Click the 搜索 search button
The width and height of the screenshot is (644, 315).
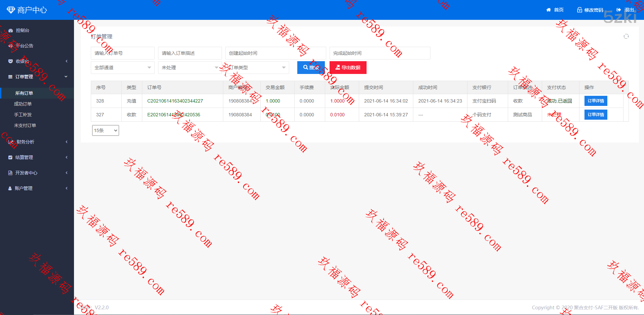[x=310, y=67]
